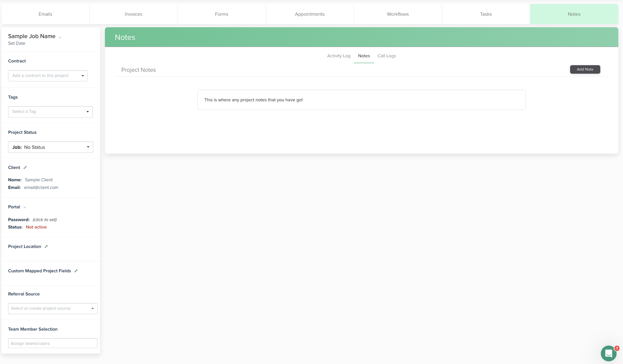This screenshot has height=364, width=623.
Task: Show the Activity Log sub-tab
Action: click(338, 56)
